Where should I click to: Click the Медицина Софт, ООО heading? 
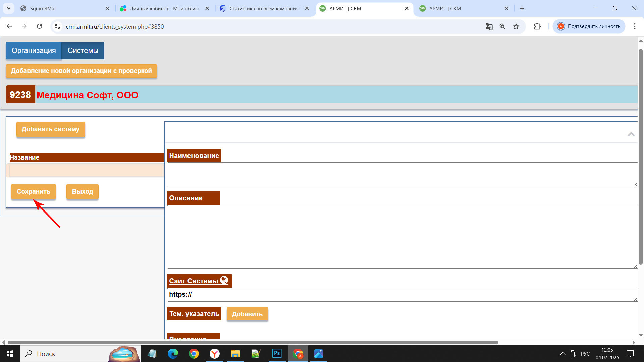click(87, 95)
